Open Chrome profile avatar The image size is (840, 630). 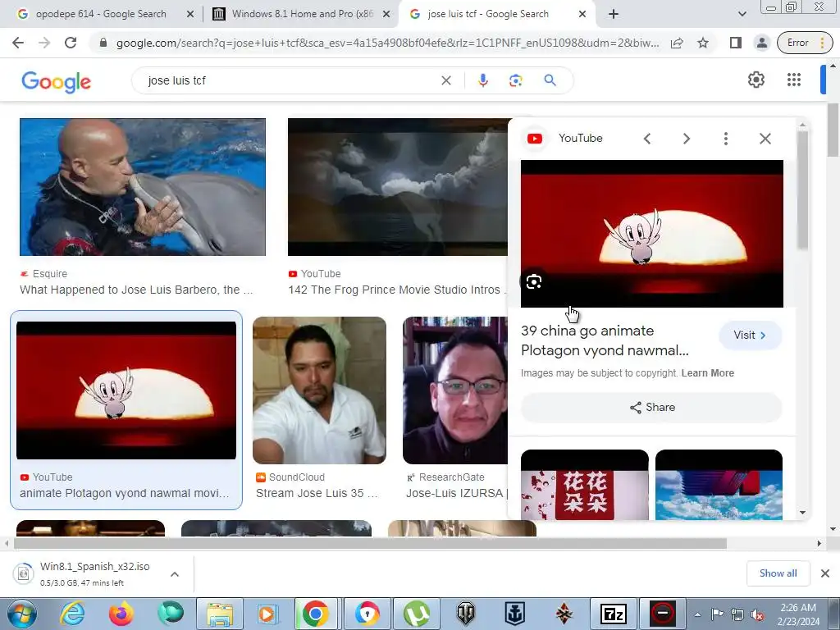click(x=761, y=43)
